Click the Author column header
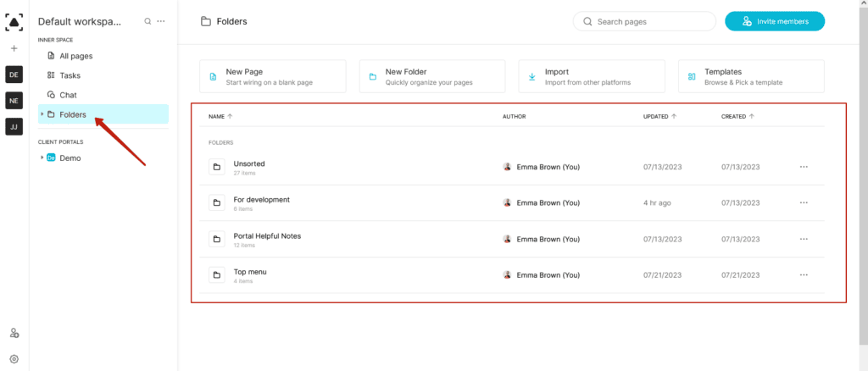Screen dimensions: 868x371 tap(515, 117)
